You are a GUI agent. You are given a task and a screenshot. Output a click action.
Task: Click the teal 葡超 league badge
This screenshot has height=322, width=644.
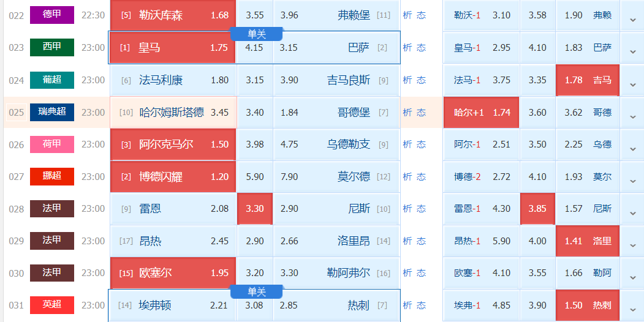click(x=52, y=80)
